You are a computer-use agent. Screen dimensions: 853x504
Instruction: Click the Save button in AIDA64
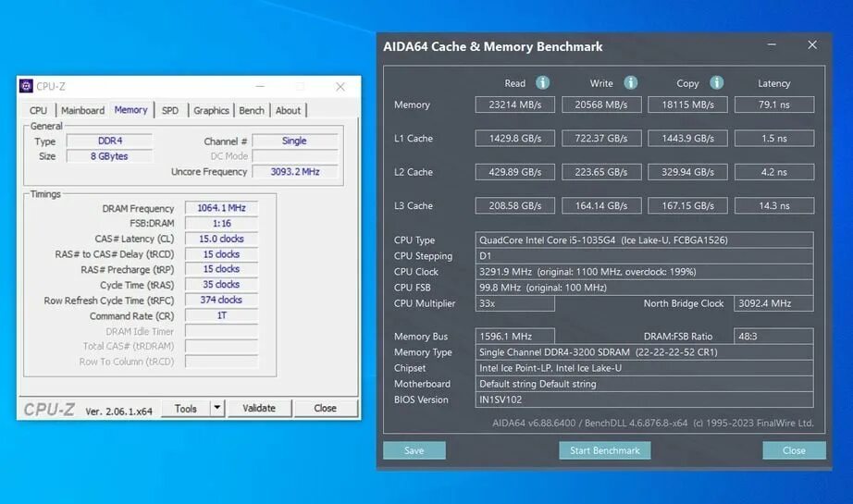click(414, 450)
